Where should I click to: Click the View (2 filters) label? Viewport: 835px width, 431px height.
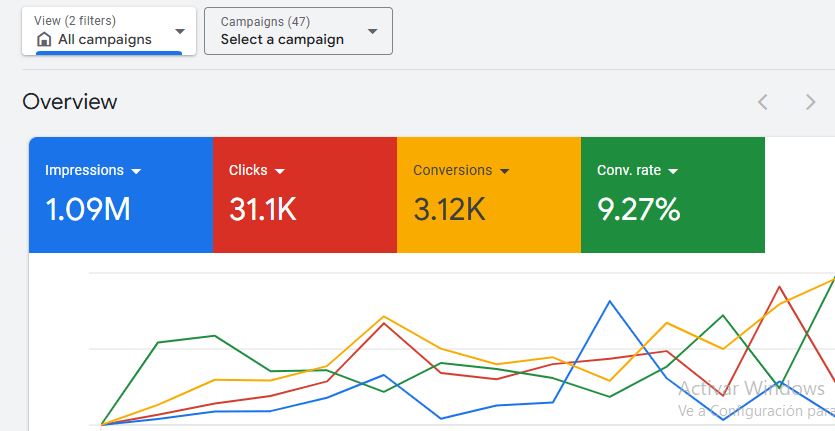click(74, 21)
